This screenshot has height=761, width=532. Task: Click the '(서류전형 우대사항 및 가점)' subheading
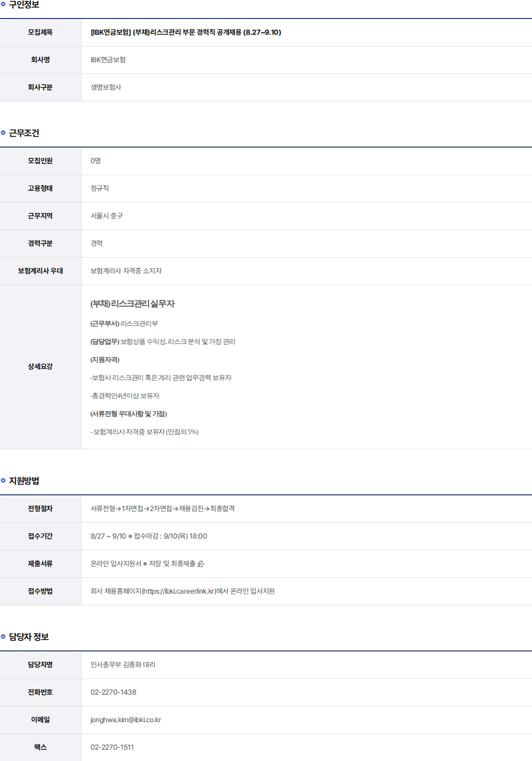(x=129, y=414)
